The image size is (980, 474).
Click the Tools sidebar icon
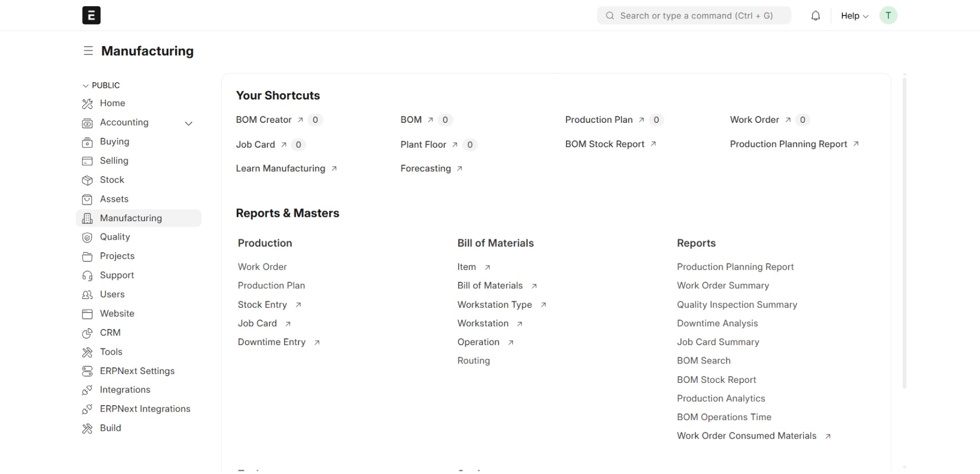[87, 352]
